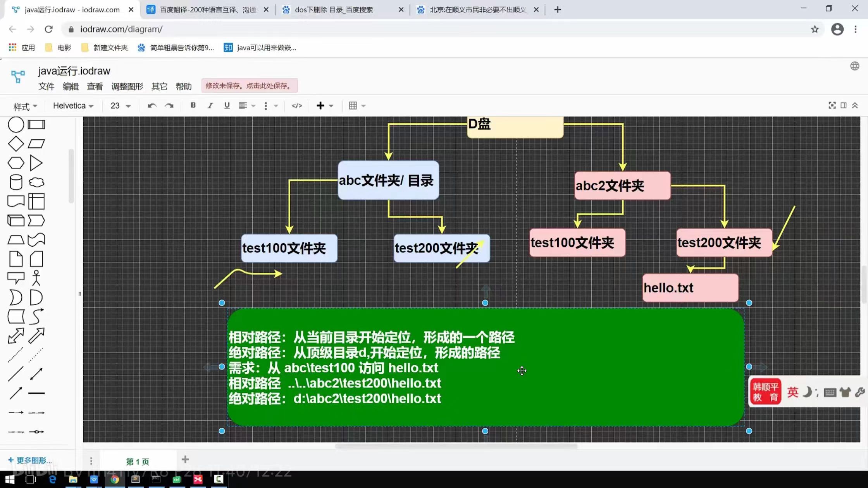
Task: Open the font size 23 dropdown
Action: pyautogui.click(x=120, y=106)
